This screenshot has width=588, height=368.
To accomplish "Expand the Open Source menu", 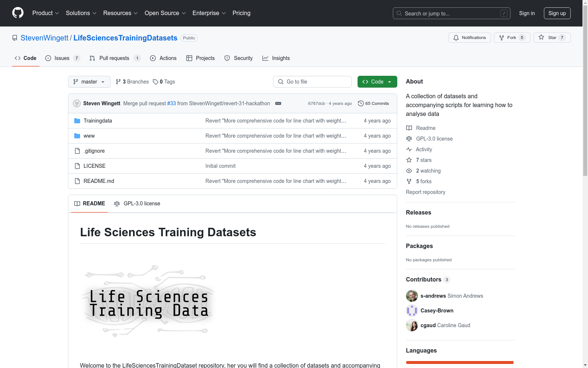I will coord(165,13).
